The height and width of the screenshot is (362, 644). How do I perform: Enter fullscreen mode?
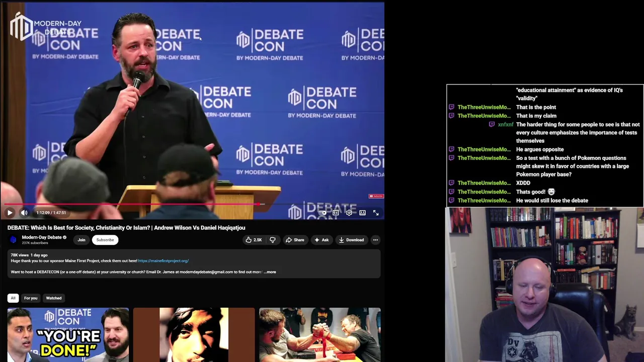tap(376, 213)
